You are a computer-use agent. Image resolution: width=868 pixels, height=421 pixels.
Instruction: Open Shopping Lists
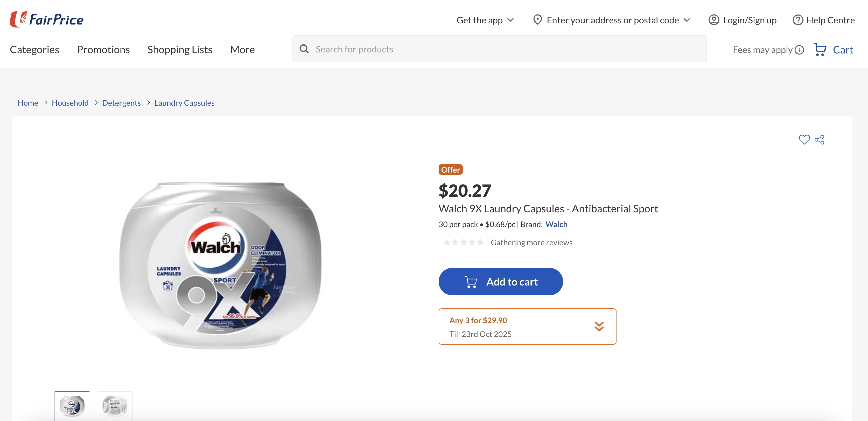[x=180, y=50]
